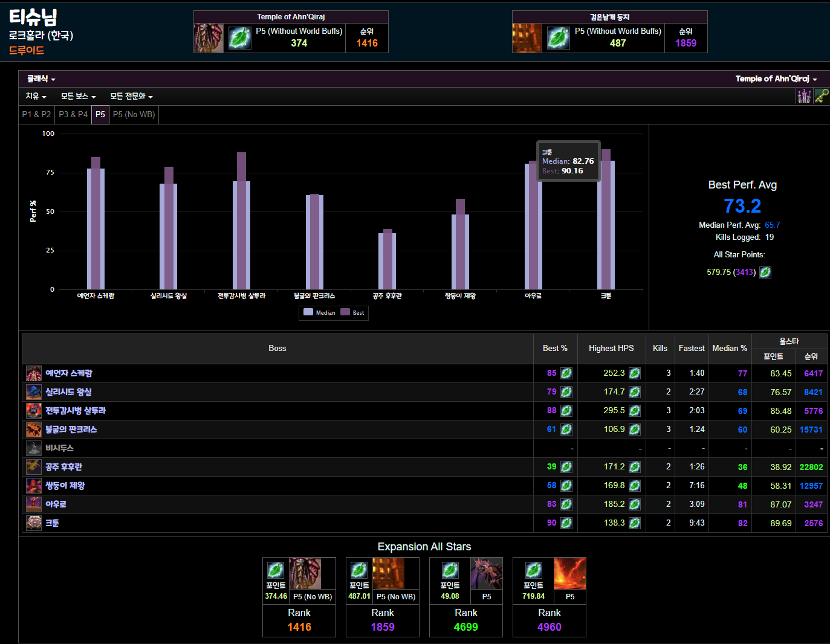The width and height of the screenshot is (830, 644).
Task: Click the 로크홀라 (한국) server name
Action: coord(41,36)
